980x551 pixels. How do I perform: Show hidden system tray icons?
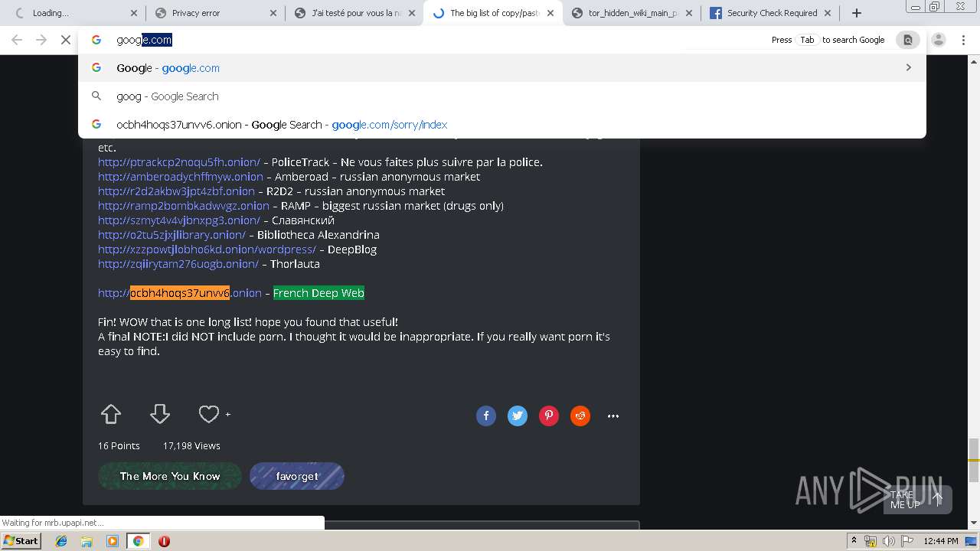point(854,541)
